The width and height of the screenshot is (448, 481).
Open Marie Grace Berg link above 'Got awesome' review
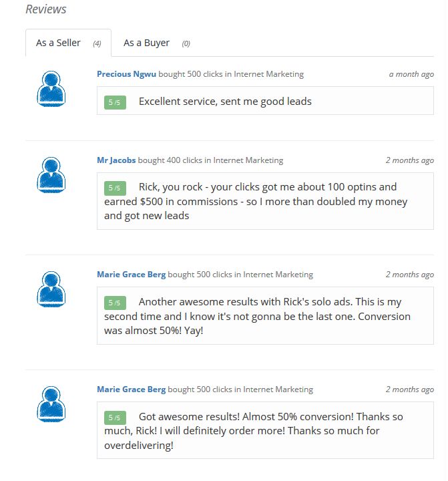[x=132, y=389]
